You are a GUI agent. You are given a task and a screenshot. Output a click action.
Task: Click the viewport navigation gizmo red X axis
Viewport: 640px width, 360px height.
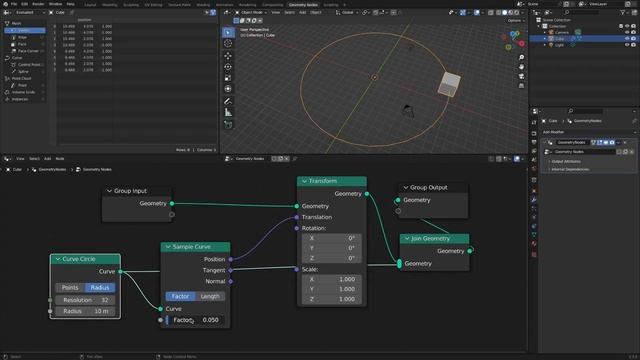pyautogui.click(x=522, y=43)
